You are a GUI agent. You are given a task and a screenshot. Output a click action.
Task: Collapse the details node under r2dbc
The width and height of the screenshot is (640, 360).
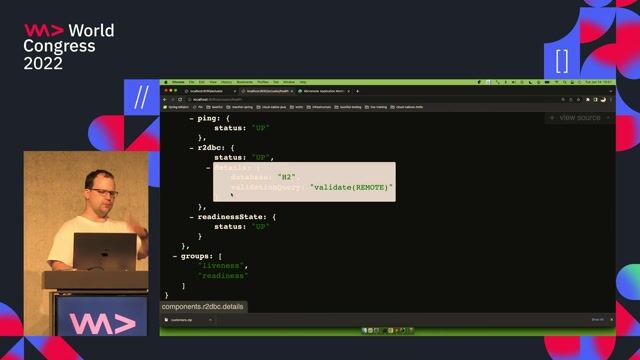pyautogui.click(x=208, y=168)
